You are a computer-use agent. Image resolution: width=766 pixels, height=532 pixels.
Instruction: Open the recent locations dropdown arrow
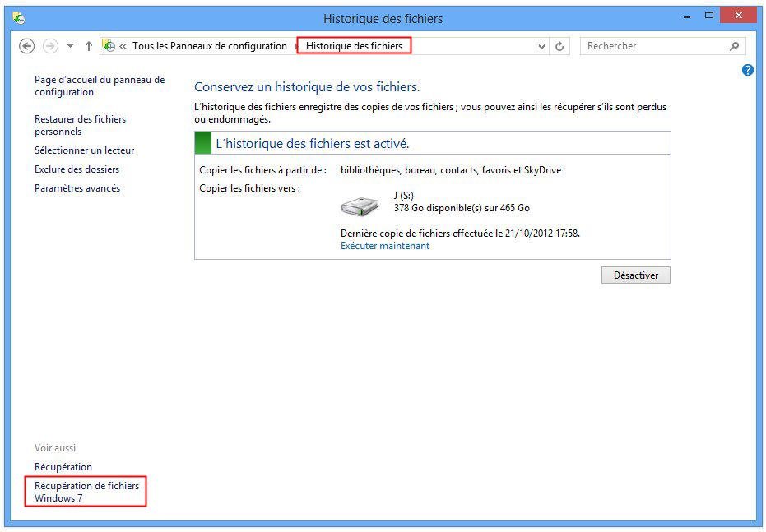click(x=71, y=46)
